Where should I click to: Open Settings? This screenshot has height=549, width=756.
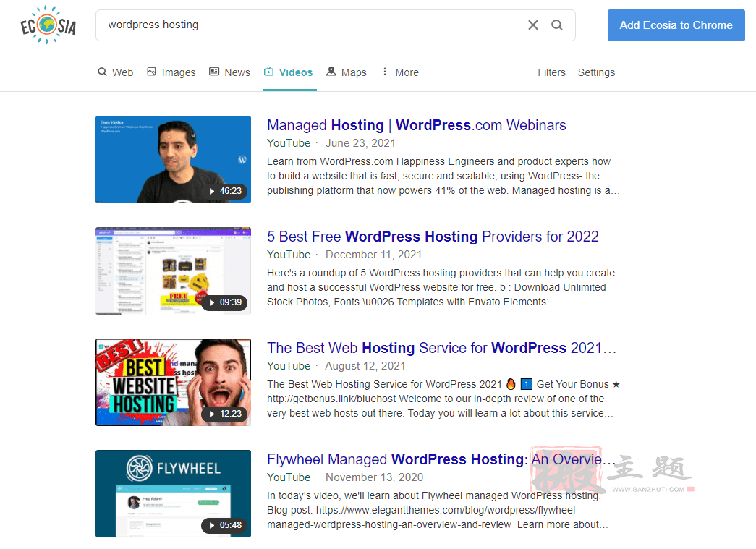(596, 72)
